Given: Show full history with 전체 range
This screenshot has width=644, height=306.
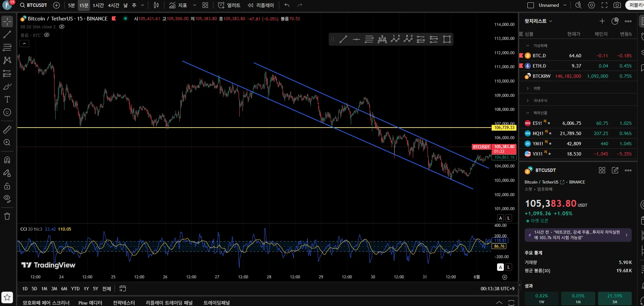Looking at the screenshot, I should [x=107, y=289].
